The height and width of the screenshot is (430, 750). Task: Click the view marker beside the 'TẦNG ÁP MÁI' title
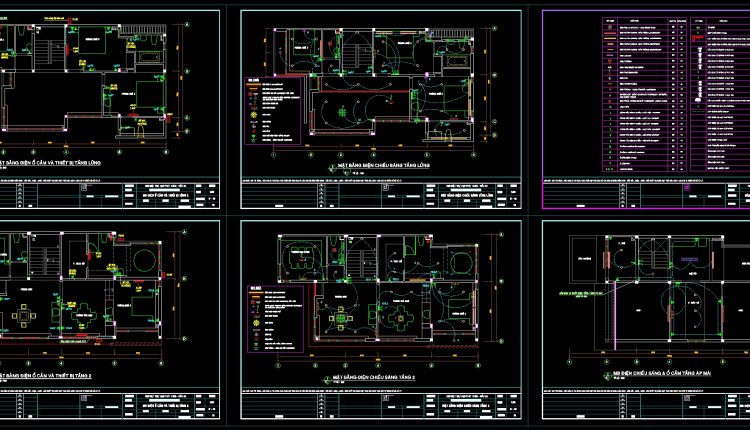607,376
